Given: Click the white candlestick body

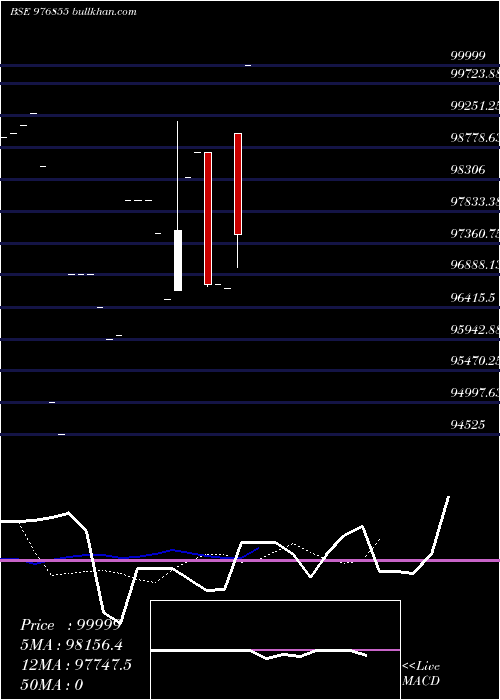Looking at the screenshot, I should click(x=178, y=260).
